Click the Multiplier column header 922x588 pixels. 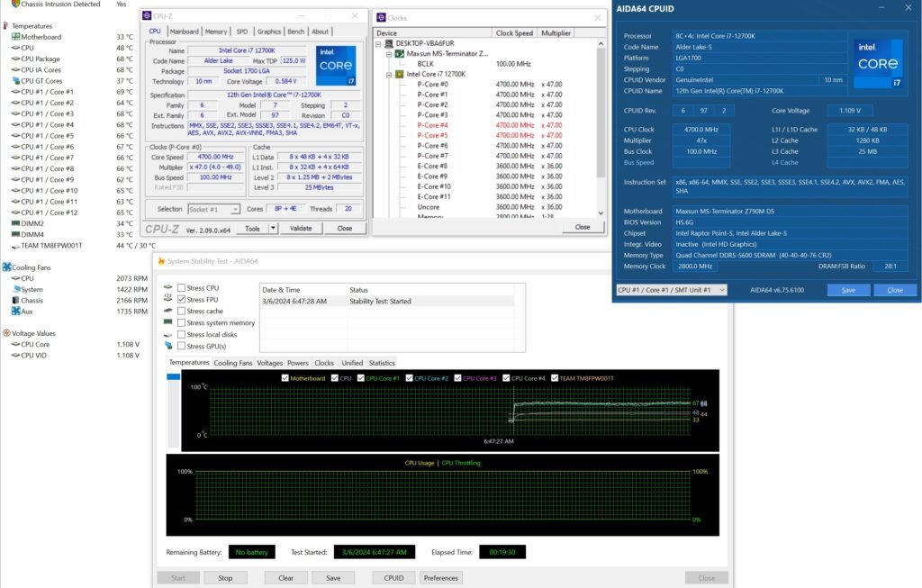pyautogui.click(x=556, y=33)
